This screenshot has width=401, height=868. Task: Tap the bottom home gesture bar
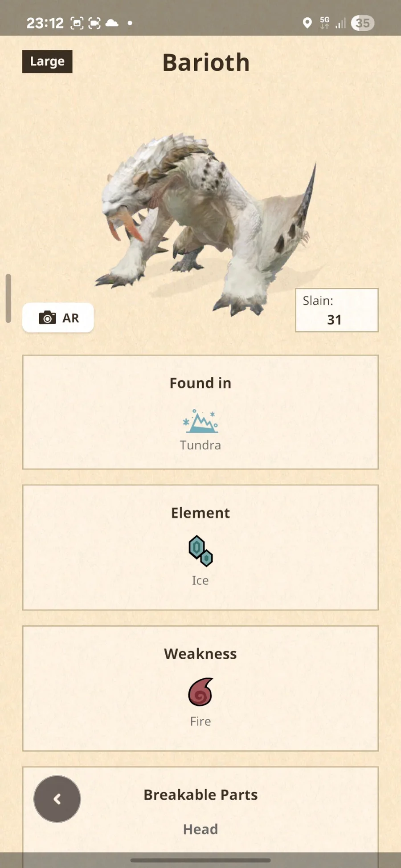[200, 860]
